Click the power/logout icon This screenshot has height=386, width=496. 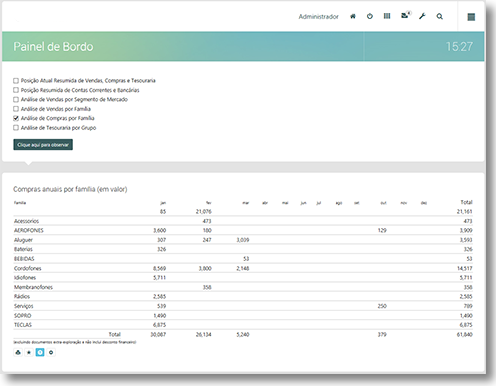pos(370,16)
